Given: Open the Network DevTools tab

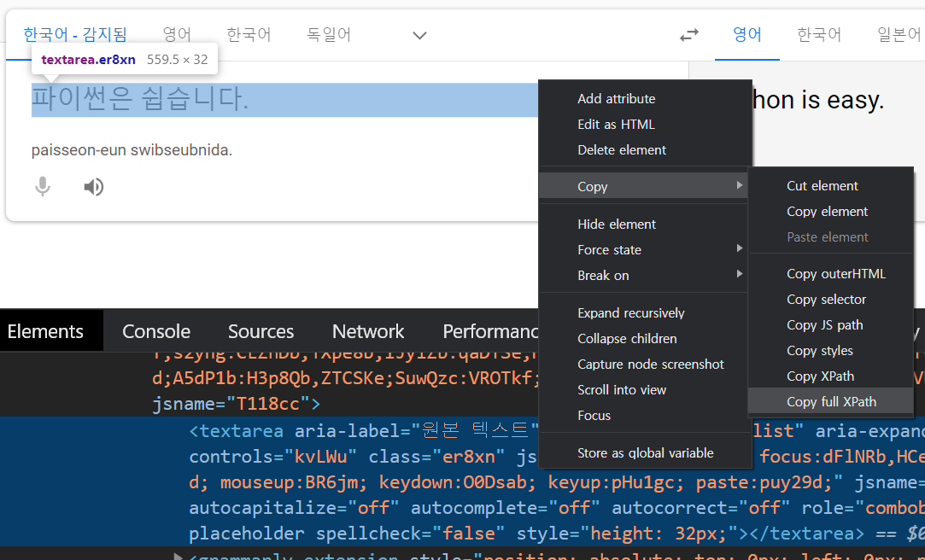Looking at the screenshot, I should click(x=368, y=331).
